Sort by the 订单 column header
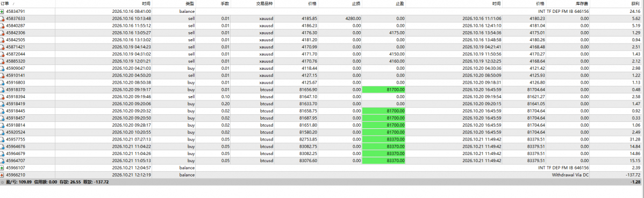This screenshot has height=198, width=644. pos(27,4)
